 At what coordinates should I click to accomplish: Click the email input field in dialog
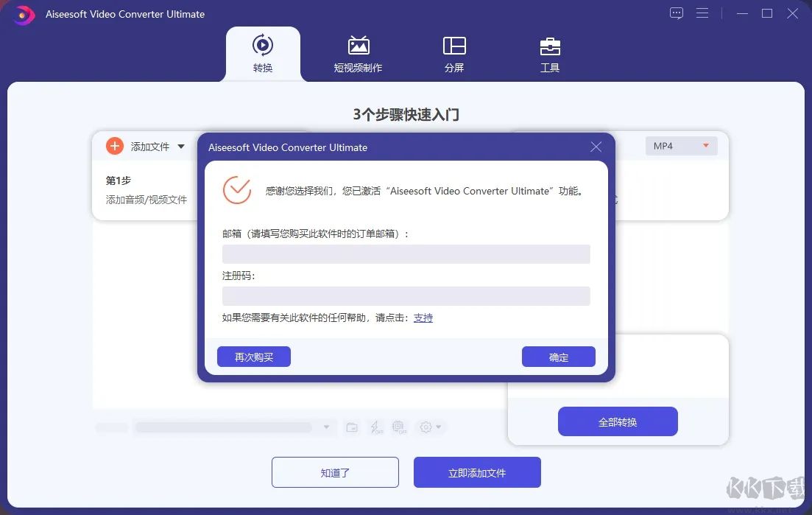[406, 253]
